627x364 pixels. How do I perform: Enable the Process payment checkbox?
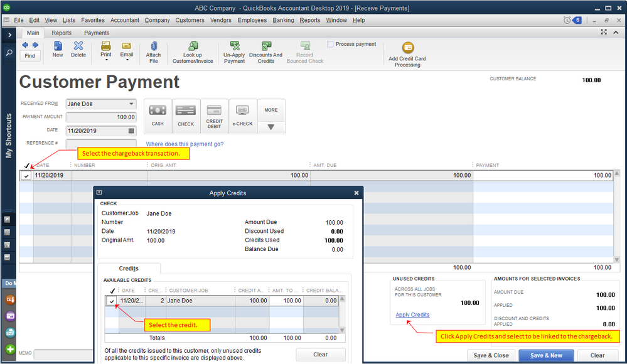tap(330, 44)
